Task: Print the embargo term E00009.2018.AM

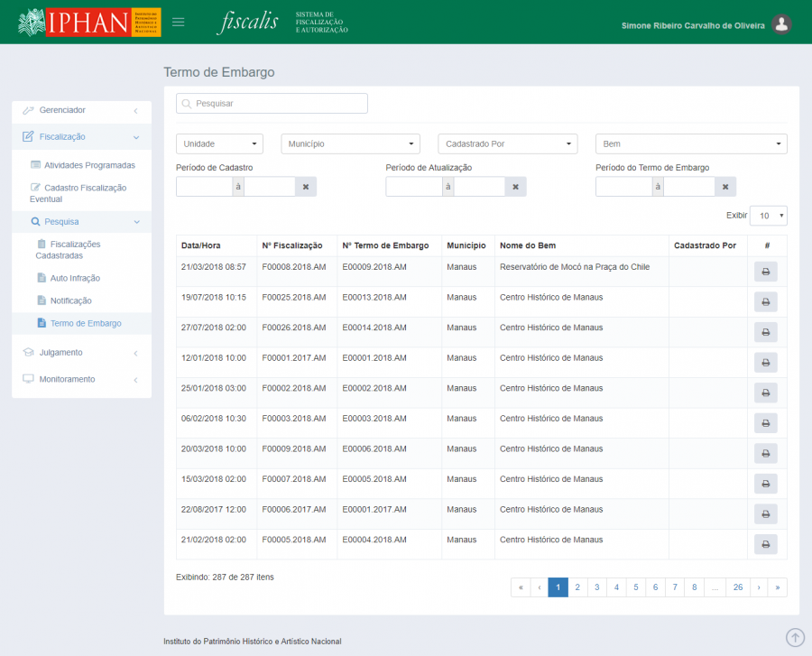Action: tap(765, 272)
